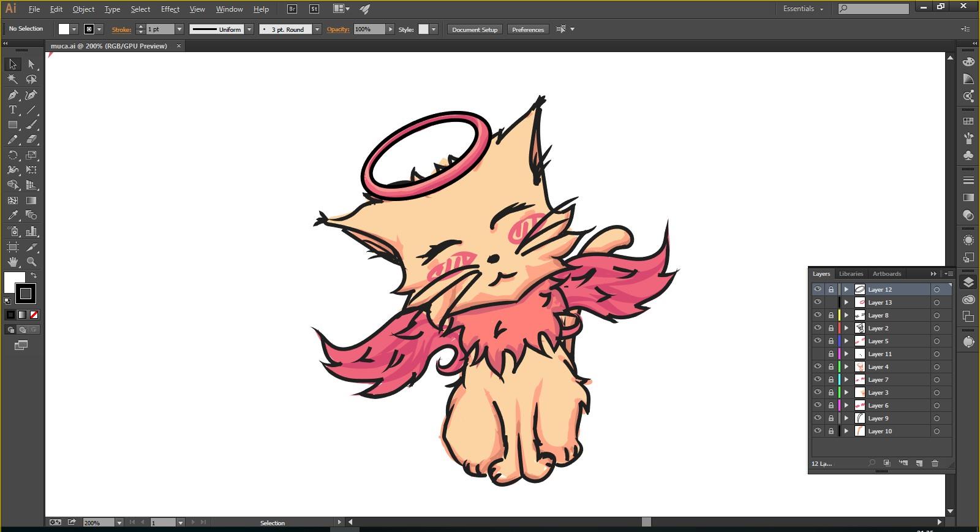The width and height of the screenshot is (980, 532).
Task: Expand Layer 7 disclosure triangle
Action: [846, 379]
